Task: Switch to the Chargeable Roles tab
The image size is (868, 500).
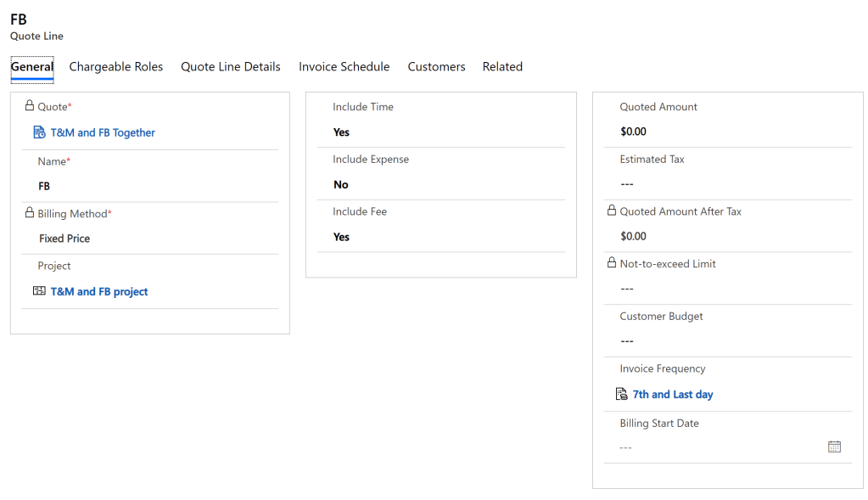Action: [x=116, y=67]
